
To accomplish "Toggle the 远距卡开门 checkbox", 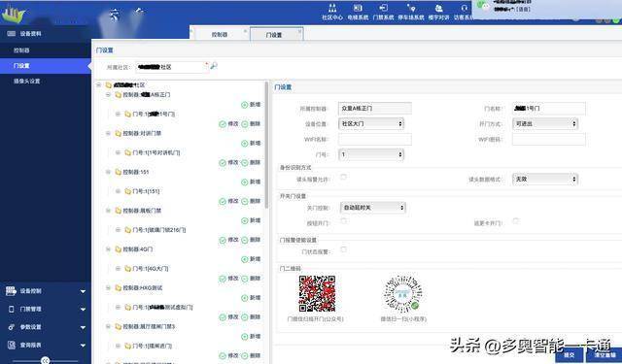I will (515, 220).
